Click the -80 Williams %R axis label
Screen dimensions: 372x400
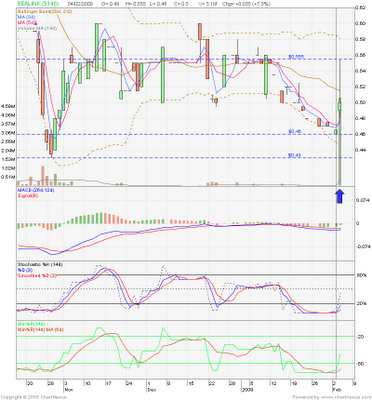[360, 364]
